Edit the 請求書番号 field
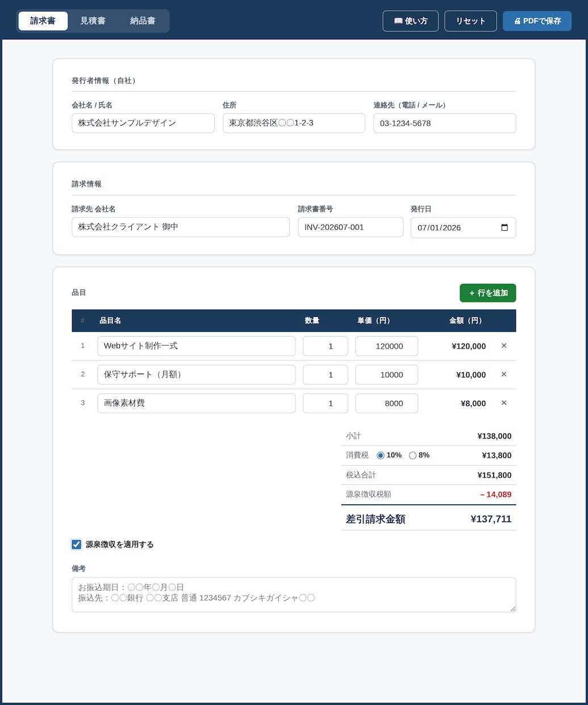 [351, 227]
